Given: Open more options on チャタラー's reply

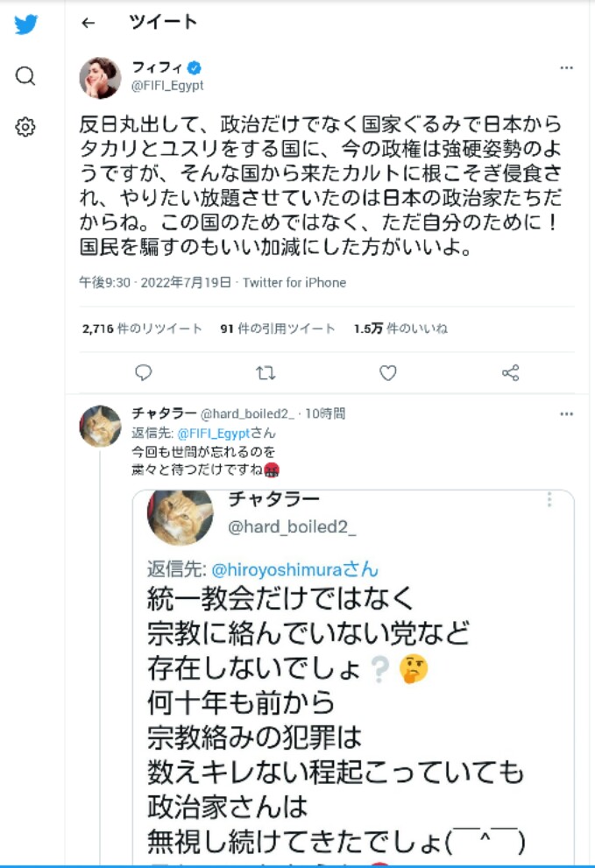Looking at the screenshot, I should (x=567, y=412).
